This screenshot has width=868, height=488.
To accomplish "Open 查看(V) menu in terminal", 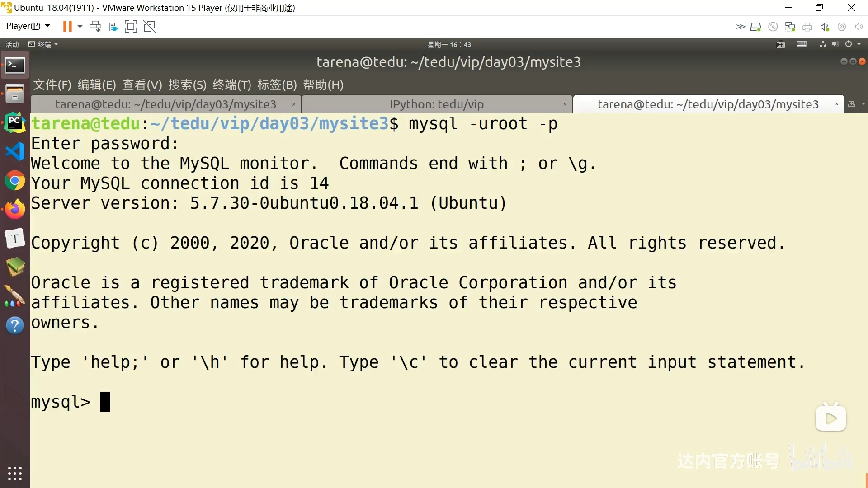I will (142, 85).
